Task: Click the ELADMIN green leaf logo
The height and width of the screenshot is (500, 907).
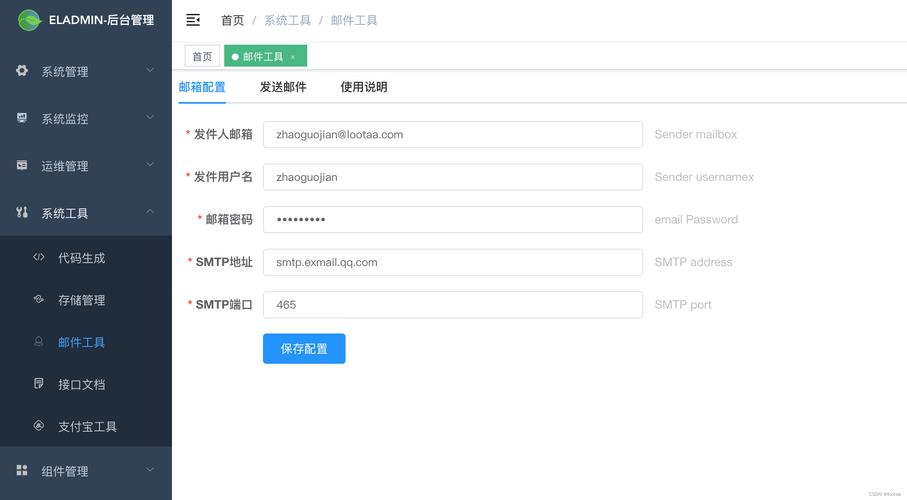Action: (29, 20)
